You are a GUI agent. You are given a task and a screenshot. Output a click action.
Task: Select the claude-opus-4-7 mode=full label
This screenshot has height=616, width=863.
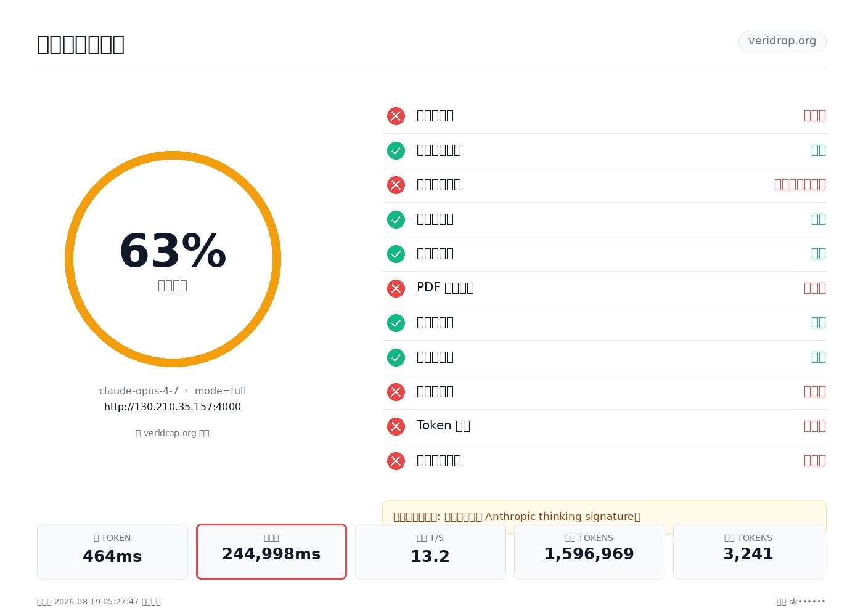pyautogui.click(x=173, y=391)
